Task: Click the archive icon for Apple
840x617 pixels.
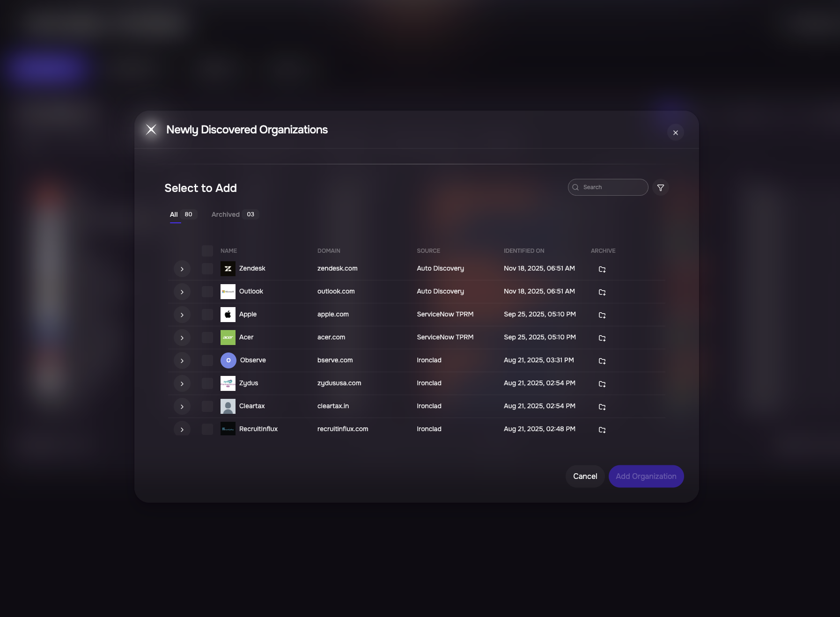Action: pyautogui.click(x=602, y=315)
